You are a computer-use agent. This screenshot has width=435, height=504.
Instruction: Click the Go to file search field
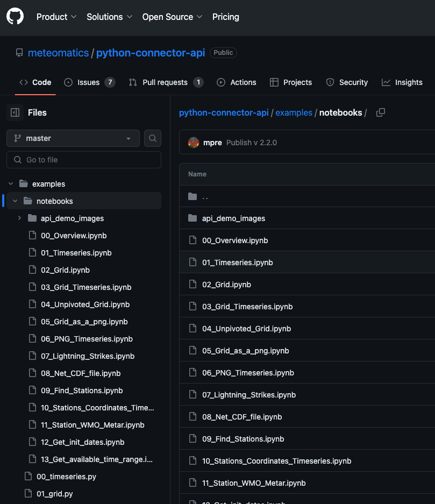84,160
